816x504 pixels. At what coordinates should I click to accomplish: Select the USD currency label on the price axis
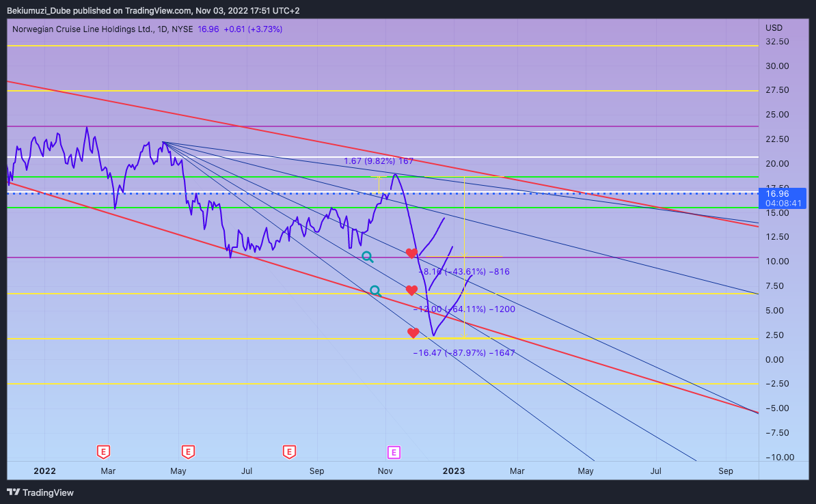coord(774,27)
